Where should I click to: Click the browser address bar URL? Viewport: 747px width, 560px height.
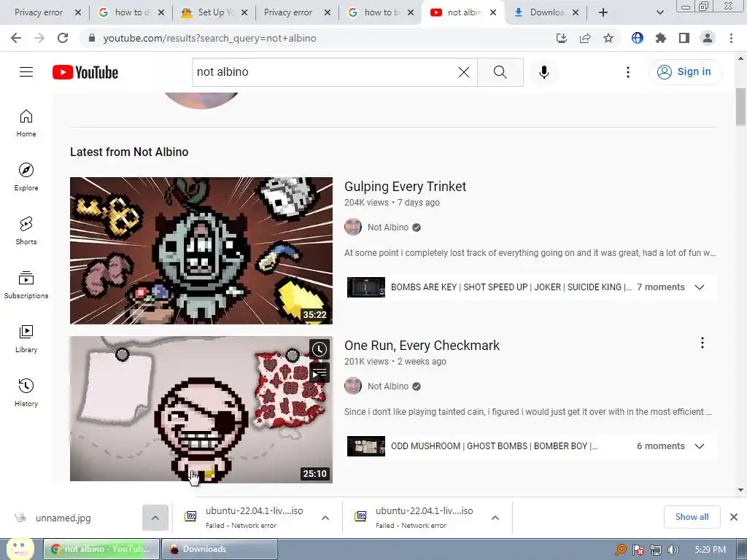tap(209, 38)
